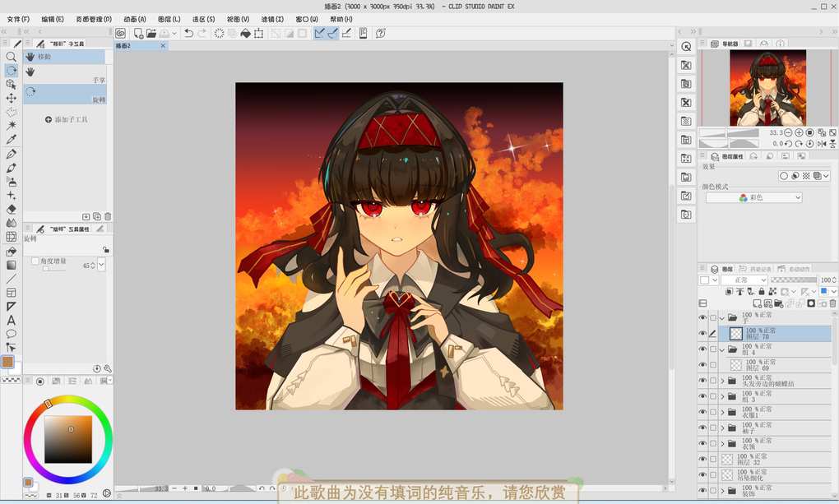Hide the 图层 69 layer
Image resolution: width=839 pixels, height=504 pixels.
click(702, 365)
